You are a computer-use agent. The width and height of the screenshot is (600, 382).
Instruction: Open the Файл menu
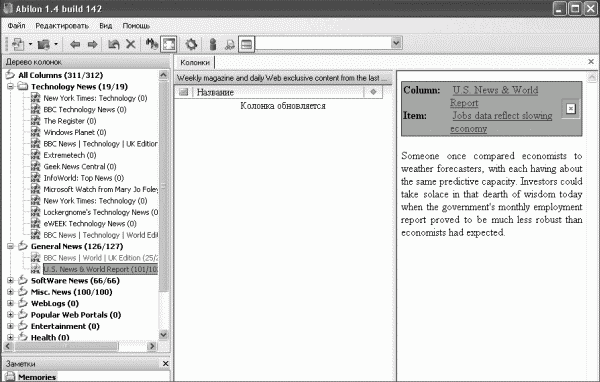(x=16, y=26)
